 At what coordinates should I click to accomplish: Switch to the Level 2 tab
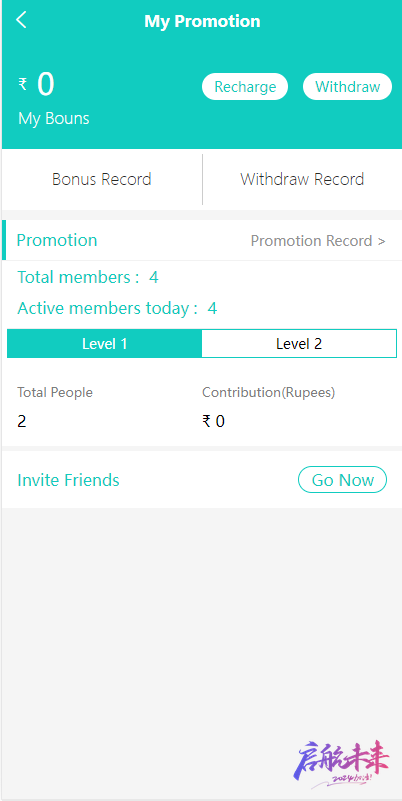coord(299,344)
